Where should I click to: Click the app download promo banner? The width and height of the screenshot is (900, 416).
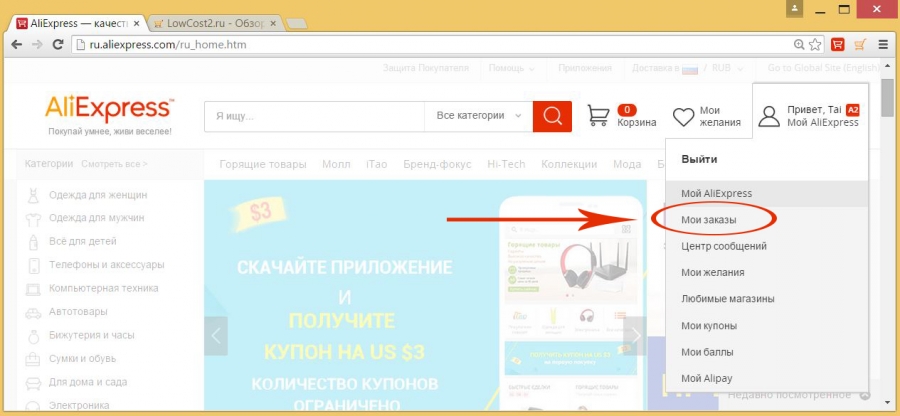[x=425, y=296]
